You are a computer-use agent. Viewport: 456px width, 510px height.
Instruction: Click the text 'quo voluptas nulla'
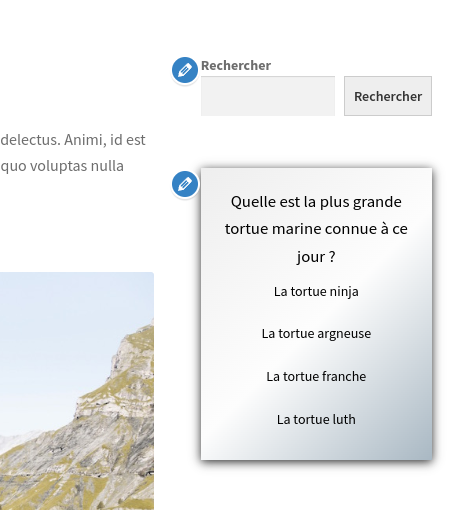click(x=62, y=166)
